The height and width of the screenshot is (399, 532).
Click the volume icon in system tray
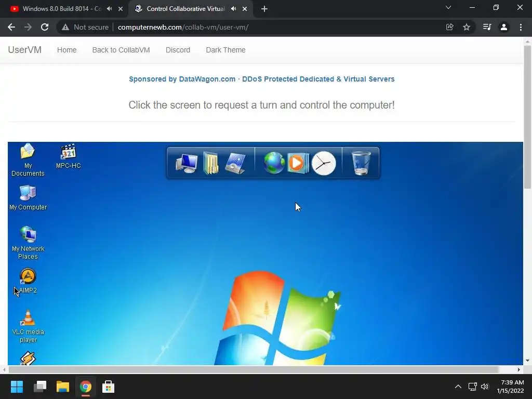pos(485,387)
